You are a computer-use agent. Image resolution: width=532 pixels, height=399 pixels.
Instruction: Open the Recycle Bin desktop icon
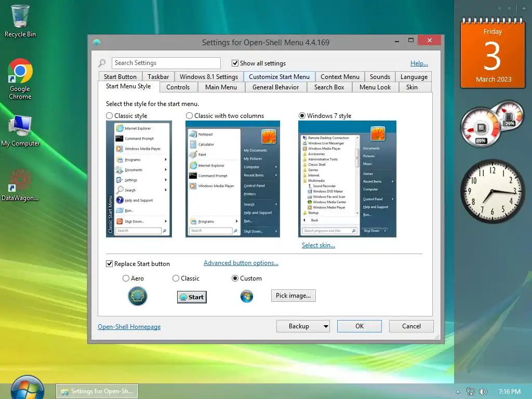tap(20, 21)
